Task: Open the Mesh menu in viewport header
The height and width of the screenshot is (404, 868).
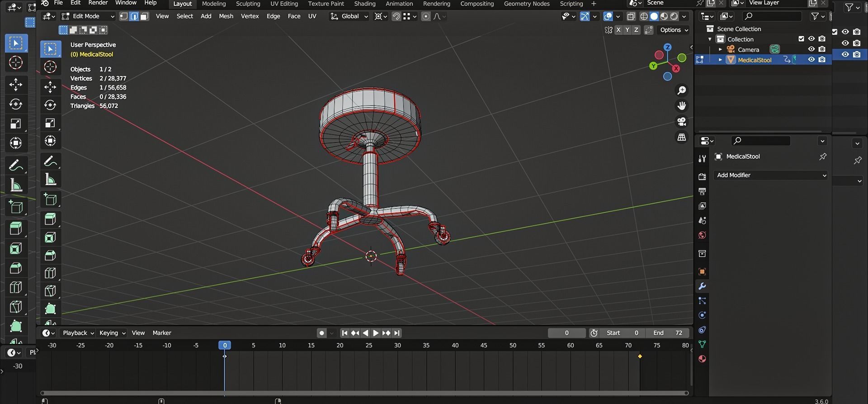Action: pyautogui.click(x=226, y=16)
